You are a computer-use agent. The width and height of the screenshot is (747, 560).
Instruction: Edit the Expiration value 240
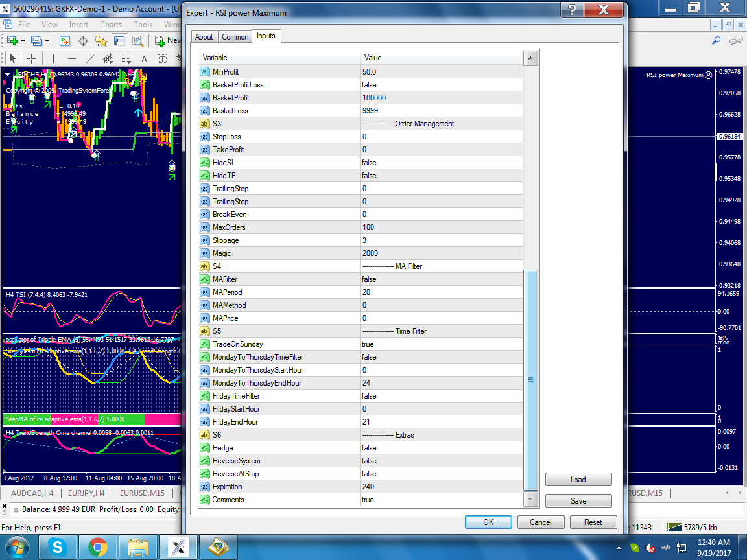(x=441, y=487)
